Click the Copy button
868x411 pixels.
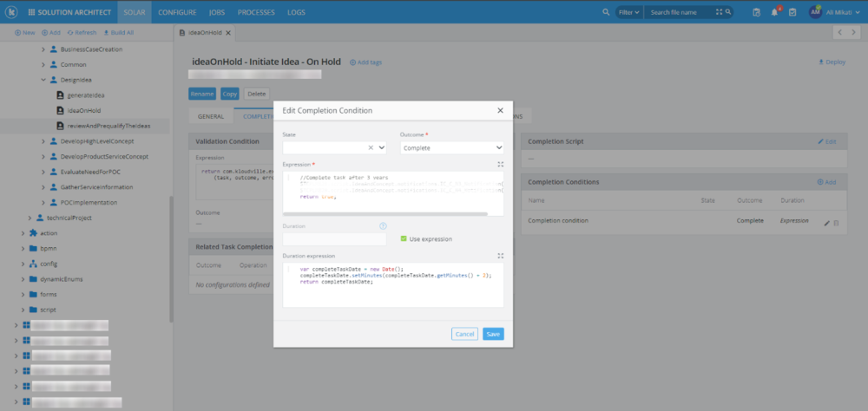(230, 94)
